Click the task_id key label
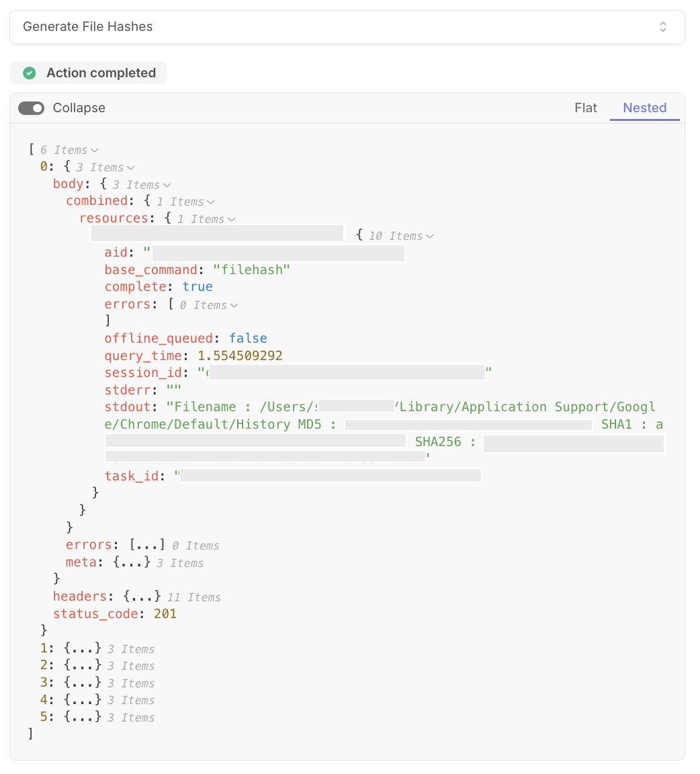700x774 pixels. click(x=131, y=476)
